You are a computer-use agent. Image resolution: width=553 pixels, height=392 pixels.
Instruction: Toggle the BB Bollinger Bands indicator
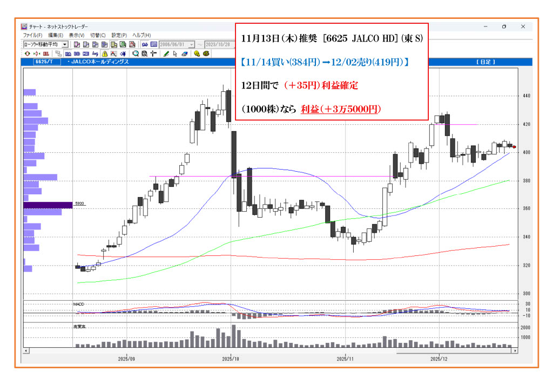pyautogui.click(x=77, y=53)
